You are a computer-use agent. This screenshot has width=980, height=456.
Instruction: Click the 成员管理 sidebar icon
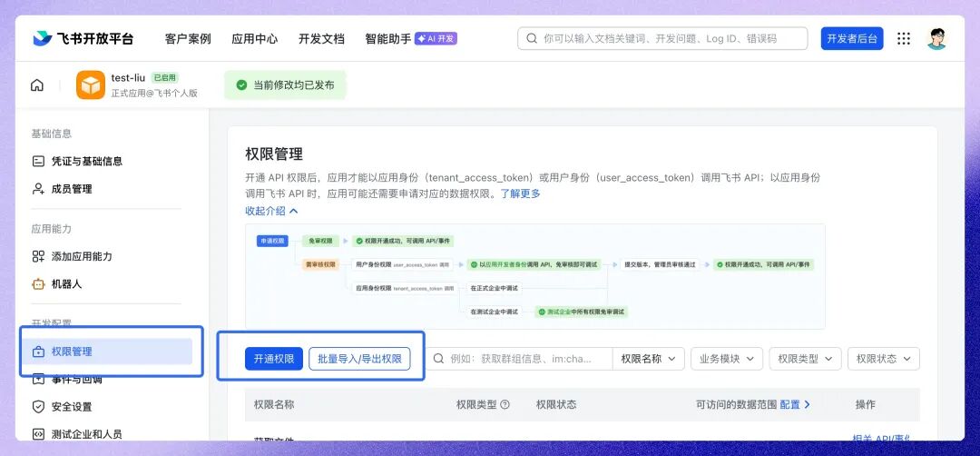coord(38,189)
